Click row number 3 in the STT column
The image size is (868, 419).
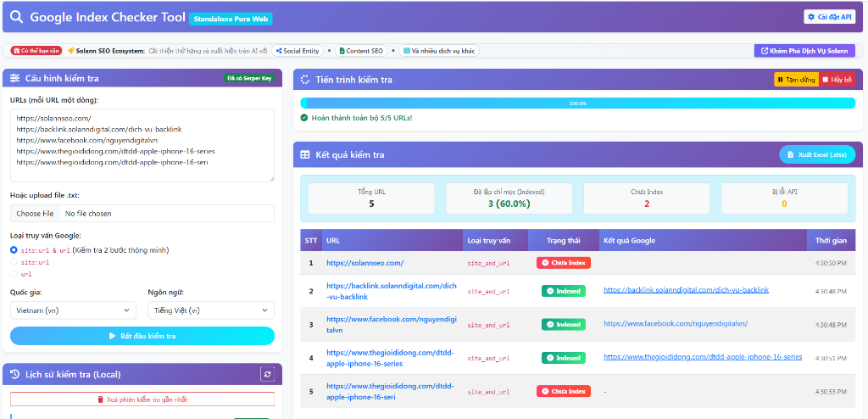point(311,325)
